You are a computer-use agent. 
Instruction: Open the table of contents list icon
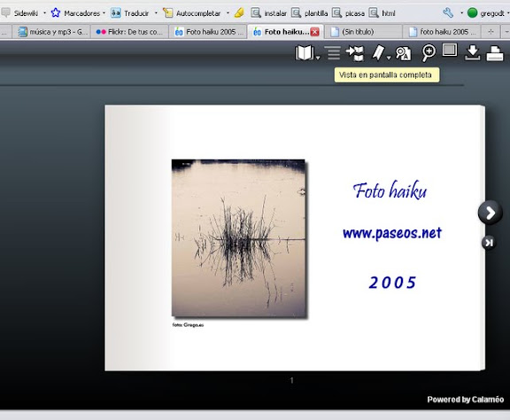tap(333, 53)
